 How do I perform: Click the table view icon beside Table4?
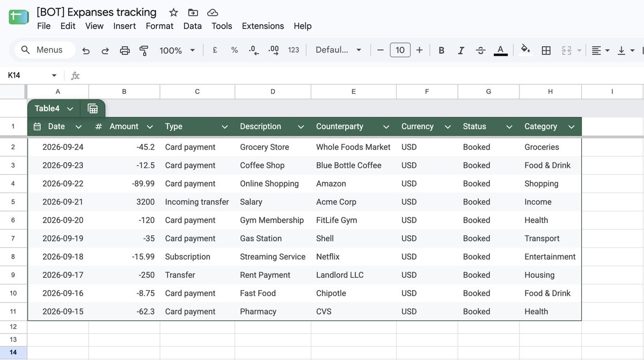93,109
